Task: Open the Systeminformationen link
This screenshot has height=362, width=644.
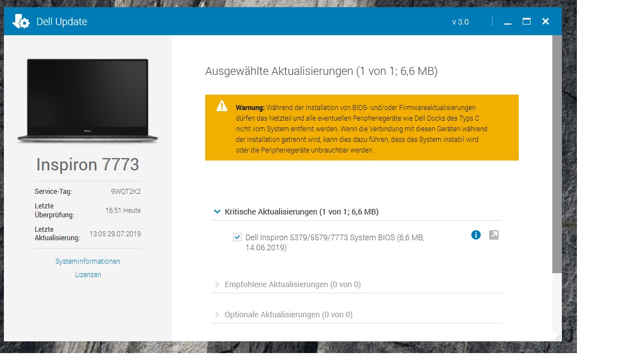Action: tap(87, 261)
